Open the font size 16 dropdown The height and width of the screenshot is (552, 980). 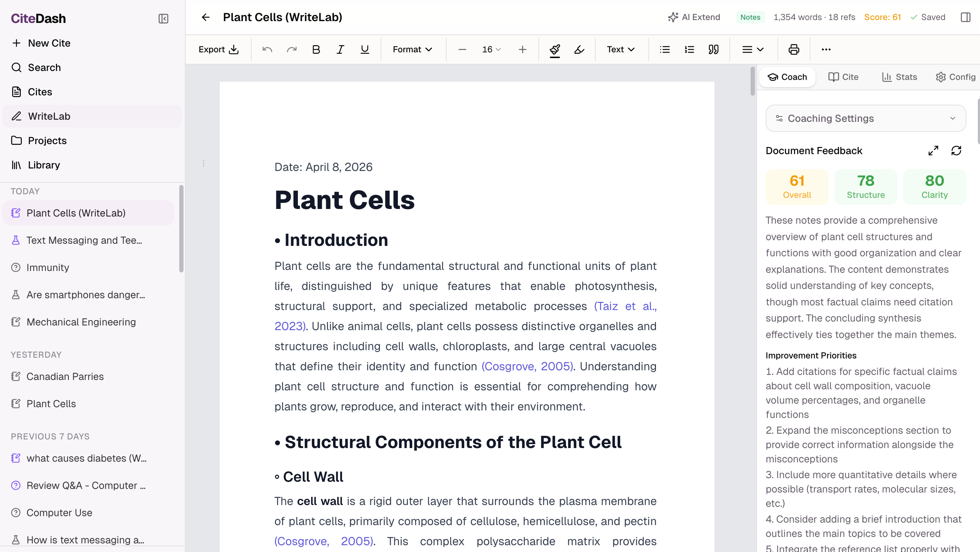[x=491, y=49]
